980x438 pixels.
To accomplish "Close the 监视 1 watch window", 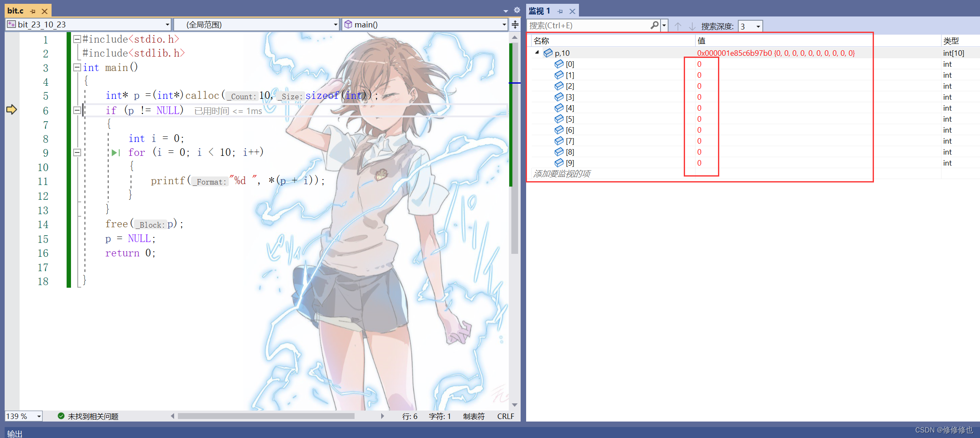I will click(572, 11).
